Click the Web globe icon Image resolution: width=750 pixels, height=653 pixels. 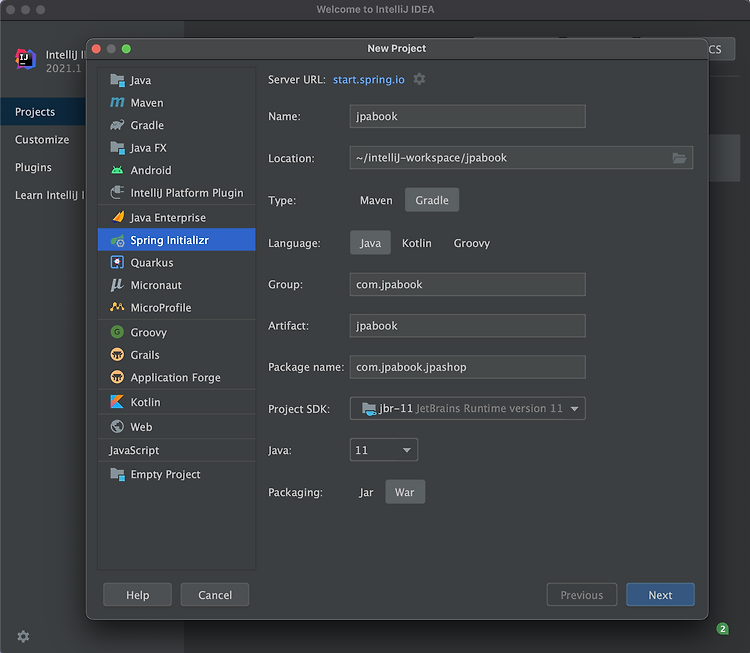pyautogui.click(x=117, y=426)
